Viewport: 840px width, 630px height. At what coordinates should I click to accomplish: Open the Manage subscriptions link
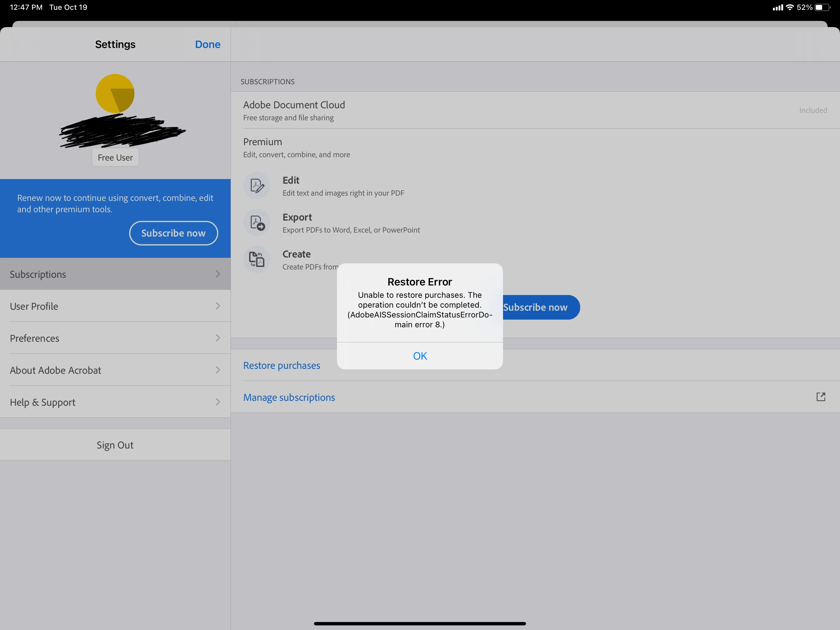(x=289, y=397)
